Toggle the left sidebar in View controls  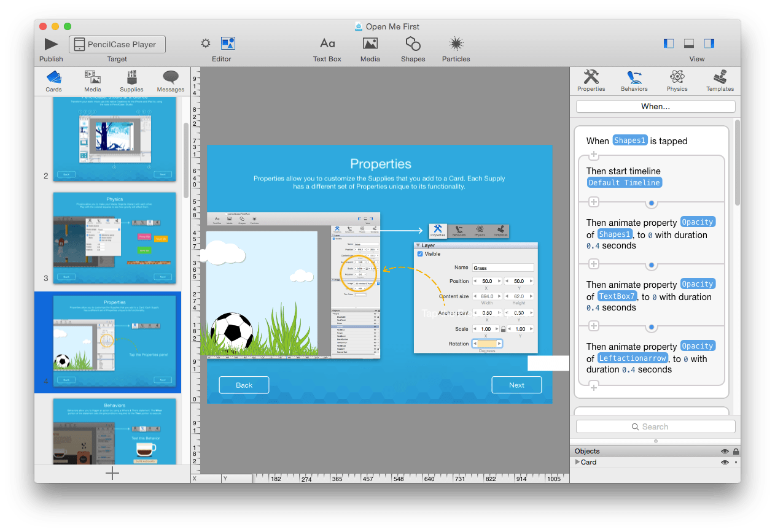click(669, 44)
